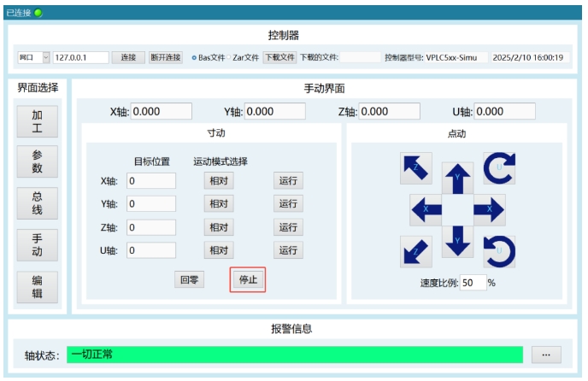Open alarm details with the ... button

coord(546,355)
